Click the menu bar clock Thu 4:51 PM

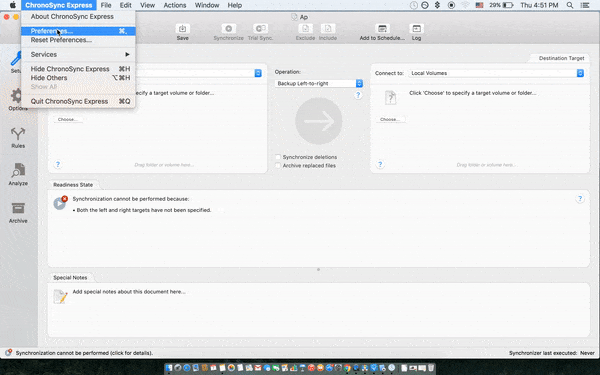point(539,5)
